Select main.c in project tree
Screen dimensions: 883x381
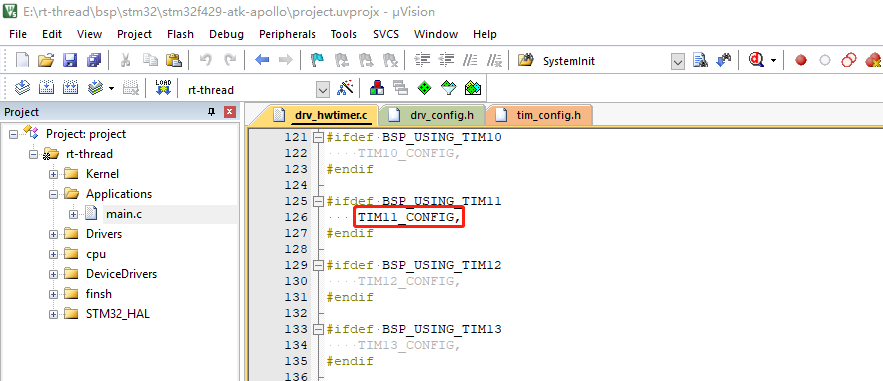coord(123,214)
